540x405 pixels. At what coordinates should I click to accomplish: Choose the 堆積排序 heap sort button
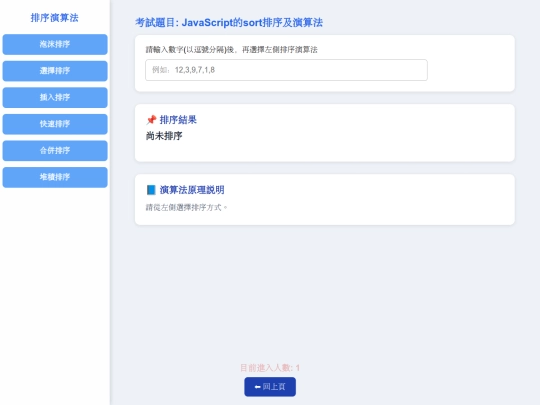pyautogui.click(x=55, y=177)
